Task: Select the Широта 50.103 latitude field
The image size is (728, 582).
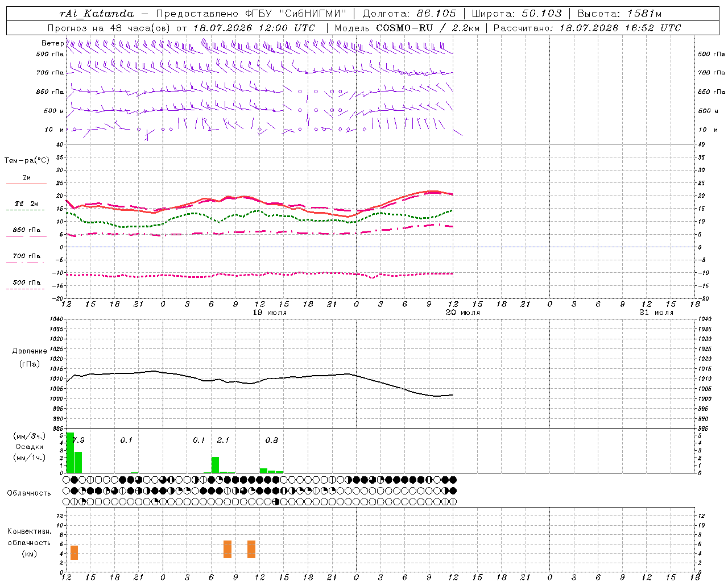Action: tap(516, 14)
